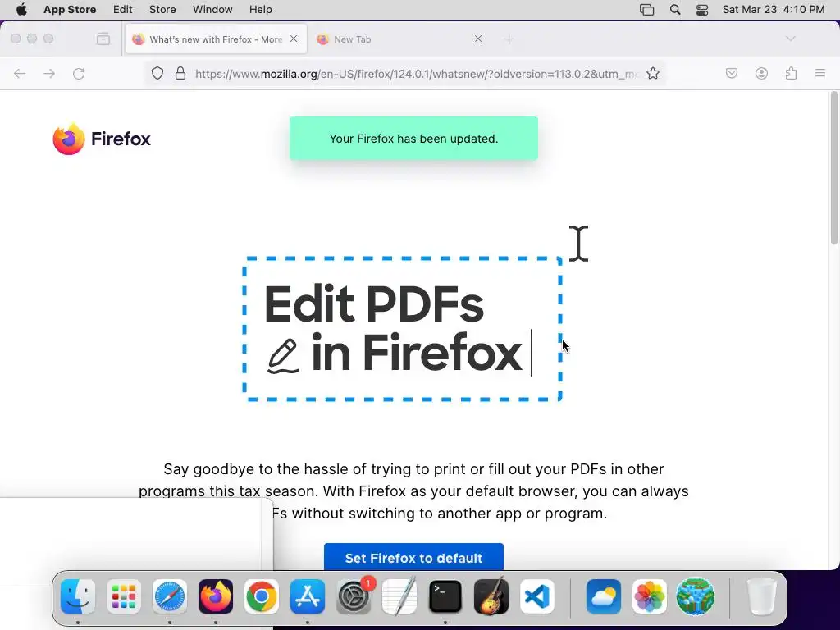Open the Firefox View icon
Screen dimensions: 840x630
pyautogui.click(x=103, y=39)
